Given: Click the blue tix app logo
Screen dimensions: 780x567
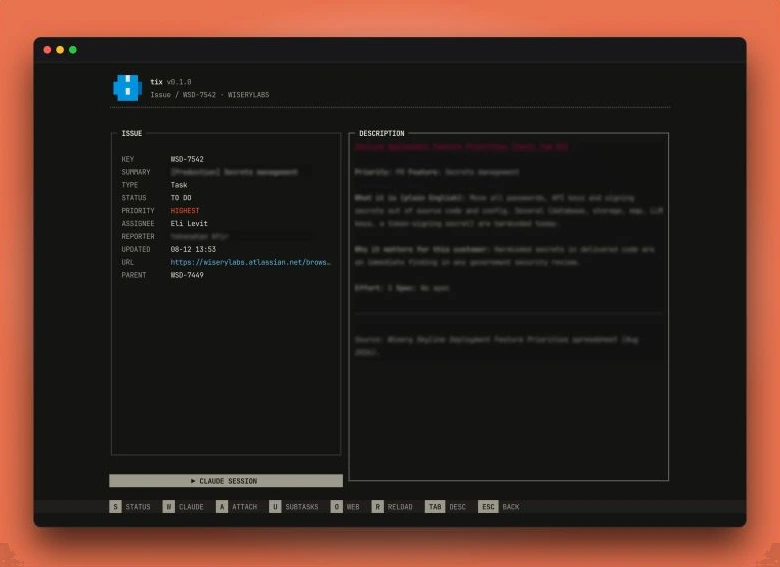Looking at the screenshot, I should (x=127, y=88).
